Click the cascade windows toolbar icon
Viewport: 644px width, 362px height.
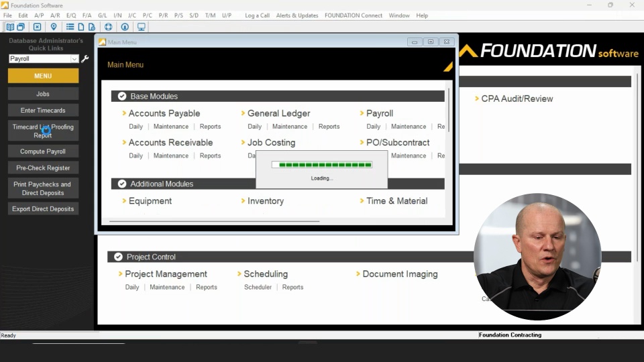21,27
